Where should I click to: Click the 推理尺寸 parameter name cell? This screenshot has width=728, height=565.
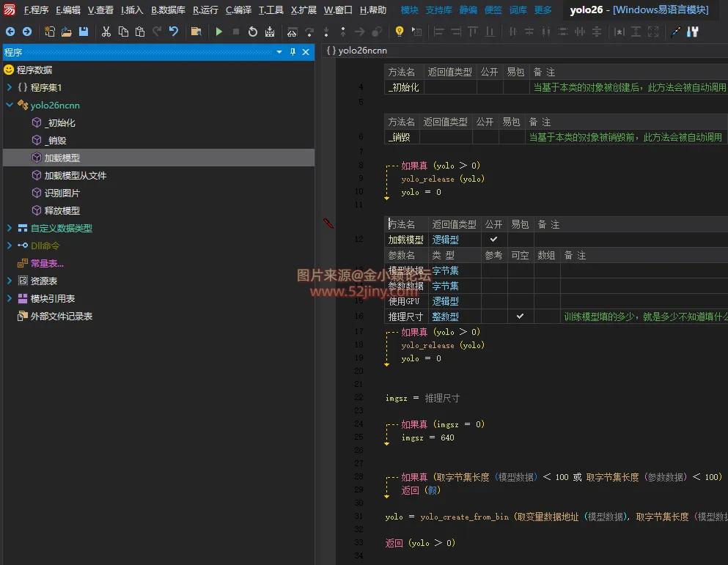(x=405, y=317)
